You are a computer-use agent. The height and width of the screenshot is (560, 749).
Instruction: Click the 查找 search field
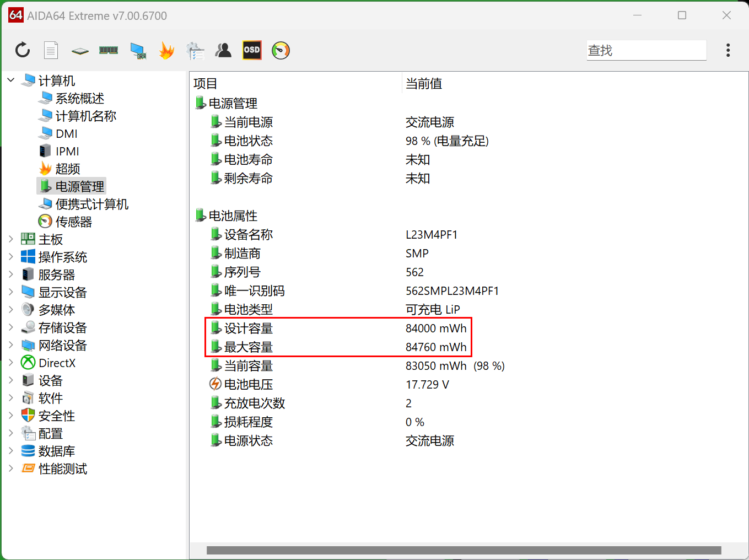coord(646,50)
